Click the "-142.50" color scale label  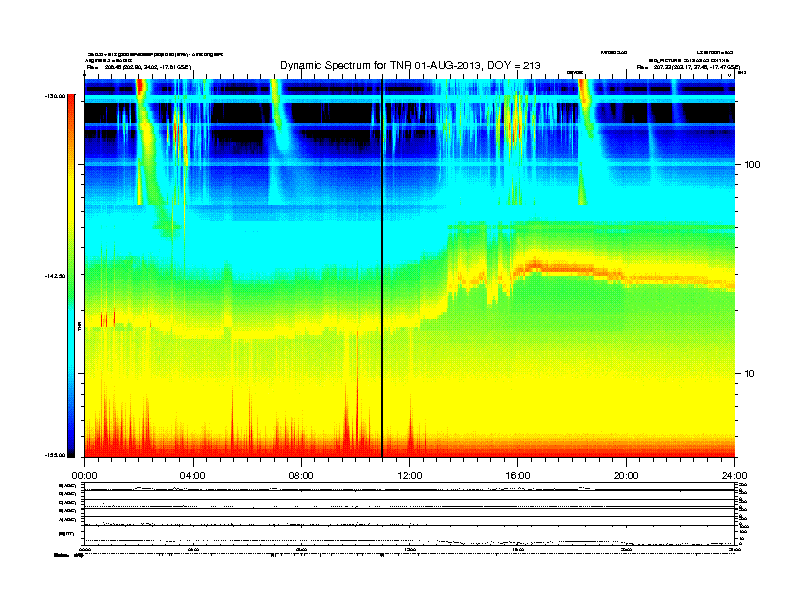click(x=55, y=276)
